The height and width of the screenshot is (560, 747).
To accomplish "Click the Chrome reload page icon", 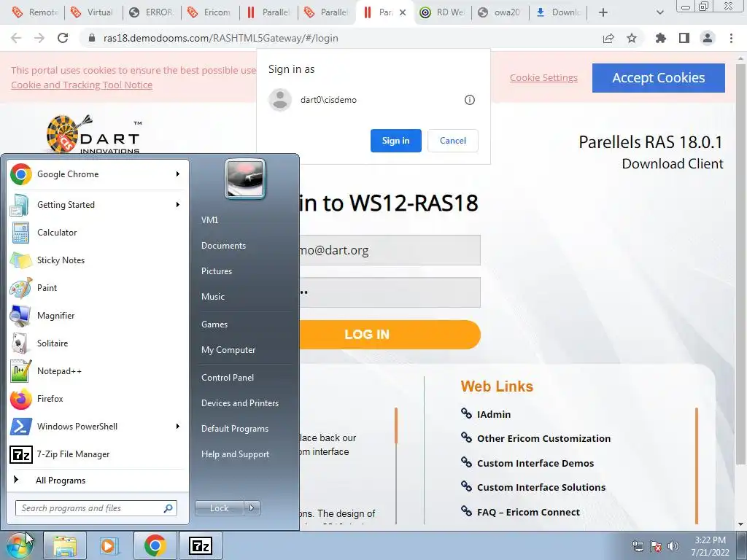I will pos(63,38).
